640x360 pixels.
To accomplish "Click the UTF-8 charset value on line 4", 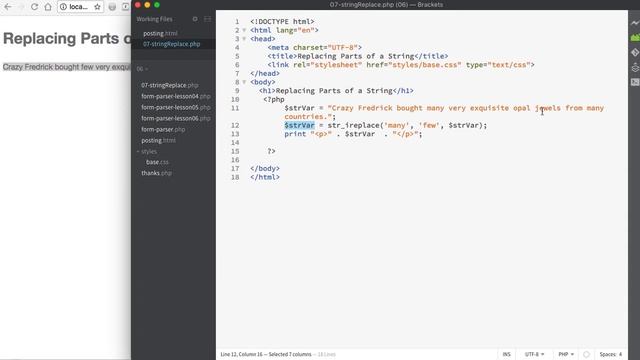I will (x=343, y=48).
